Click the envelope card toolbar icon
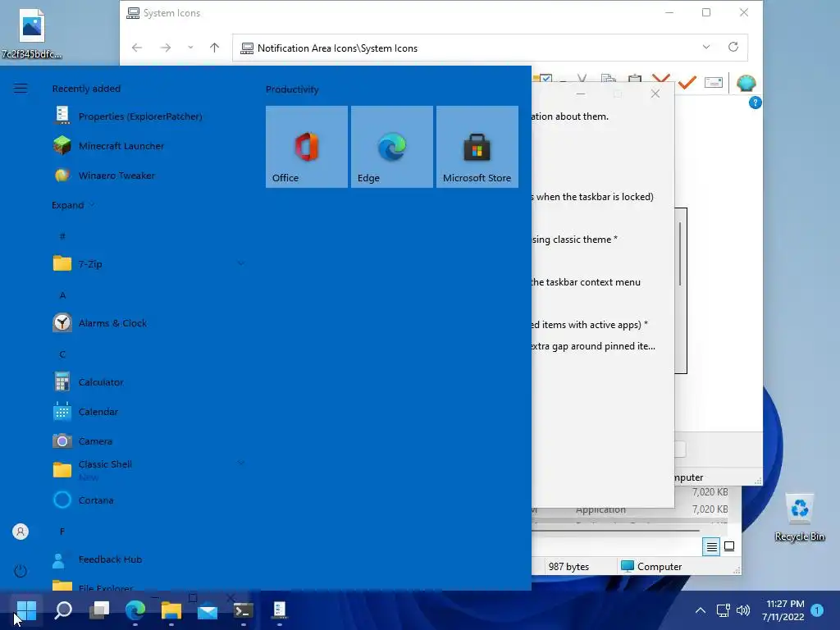840x630 pixels. pos(714,83)
